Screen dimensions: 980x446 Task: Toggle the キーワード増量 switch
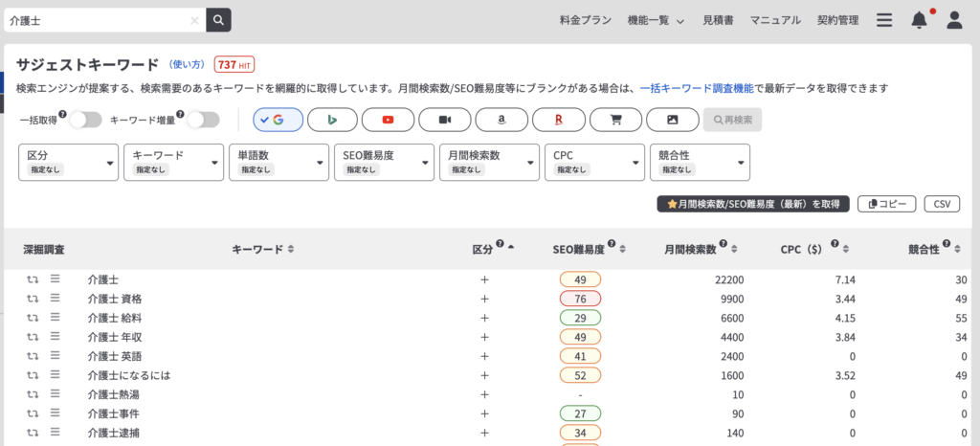pos(203,120)
